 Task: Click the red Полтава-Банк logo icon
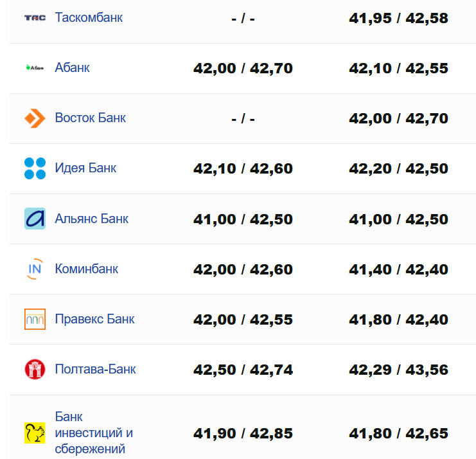[x=35, y=369]
